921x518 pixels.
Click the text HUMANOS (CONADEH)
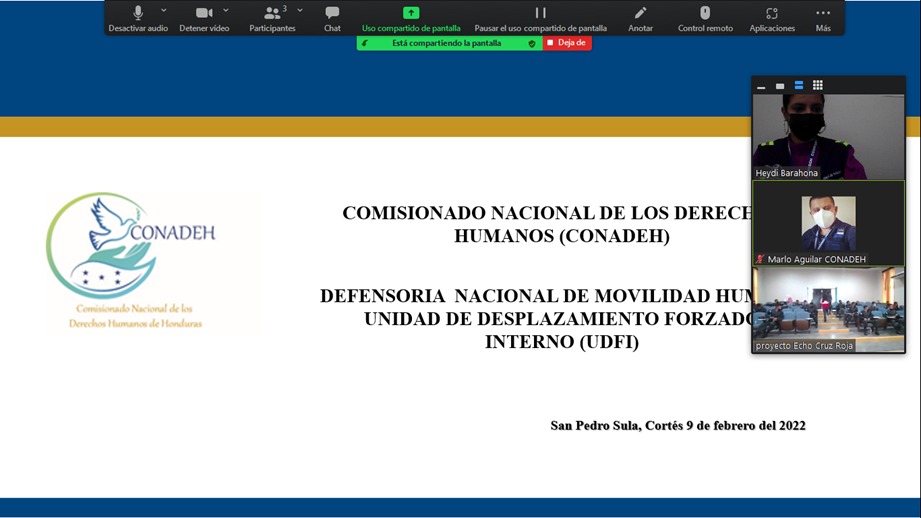[x=562, y=236]
